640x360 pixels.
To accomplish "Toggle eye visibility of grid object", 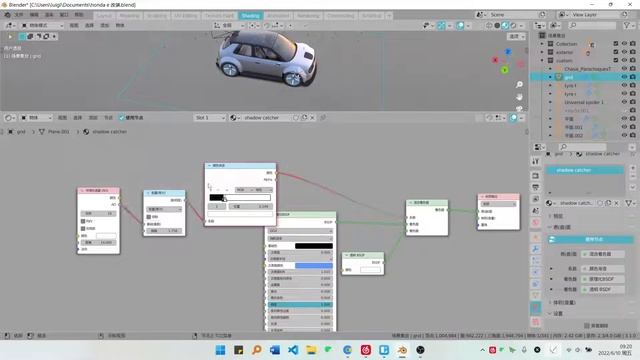I will coord(624,77).
